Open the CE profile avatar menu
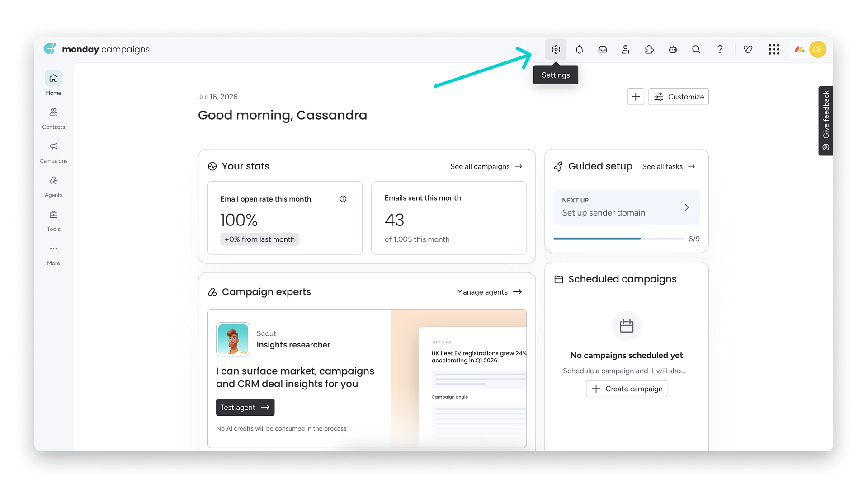The width and height of the screenshot is (868, 488). pyautogui.click(x=818, y=50)
